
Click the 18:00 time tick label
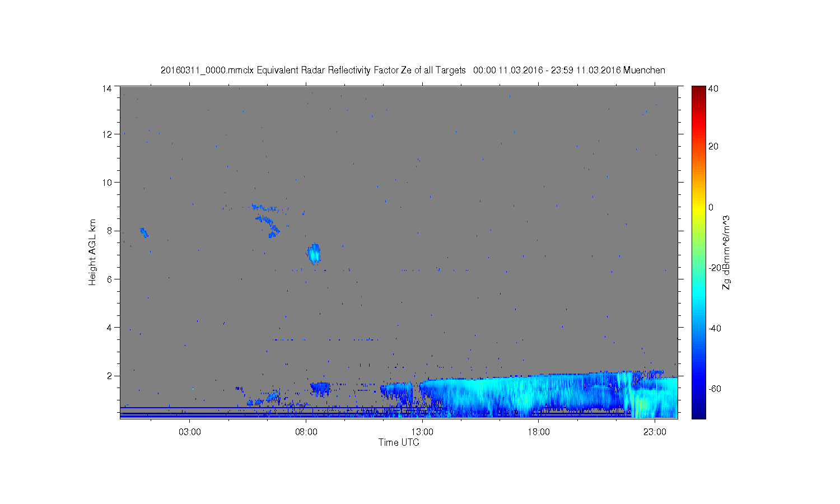coord(539,432)
